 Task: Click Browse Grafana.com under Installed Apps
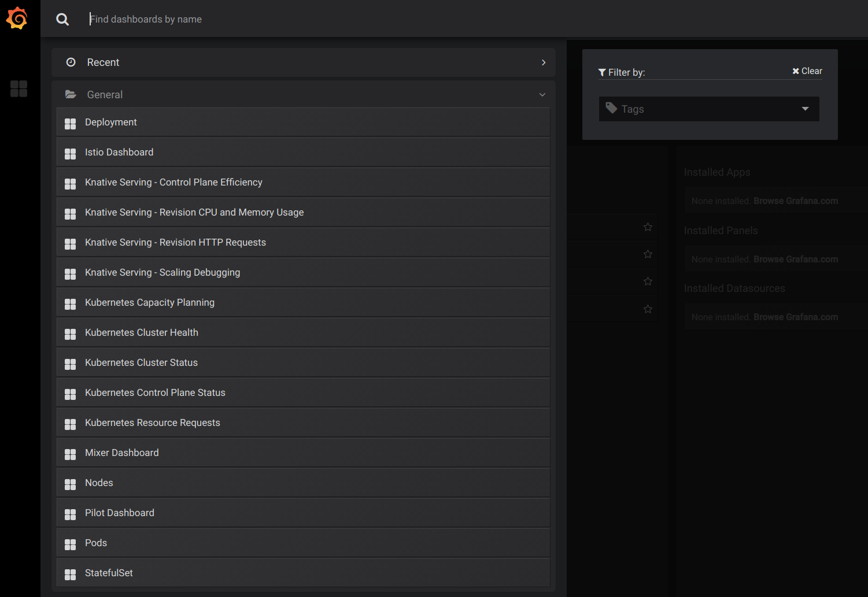[796, 201]
